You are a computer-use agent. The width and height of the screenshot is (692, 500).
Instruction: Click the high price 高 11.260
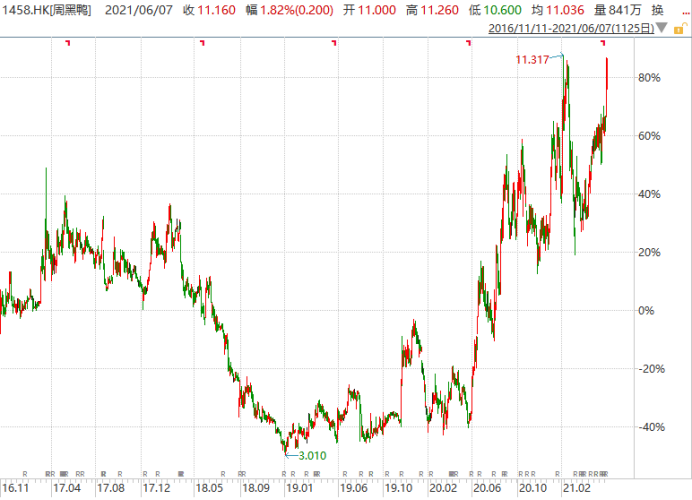[432, 10]
